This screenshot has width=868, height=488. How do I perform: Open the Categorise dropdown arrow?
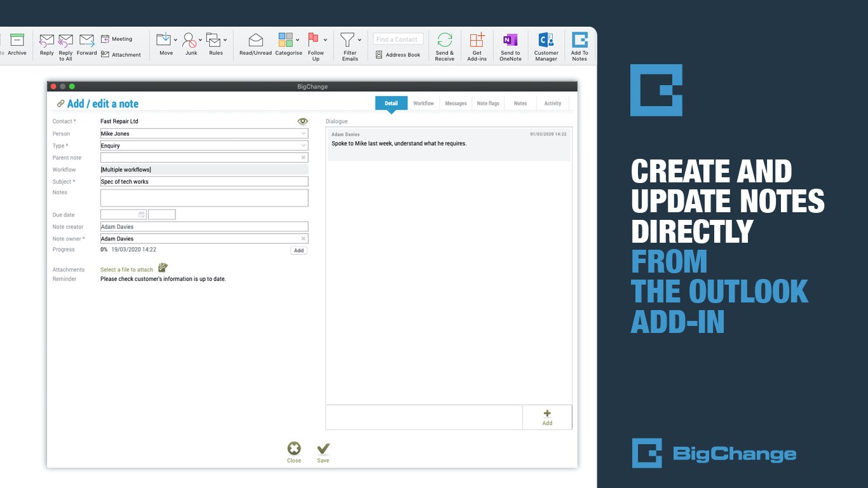click(x=297, y=40)
